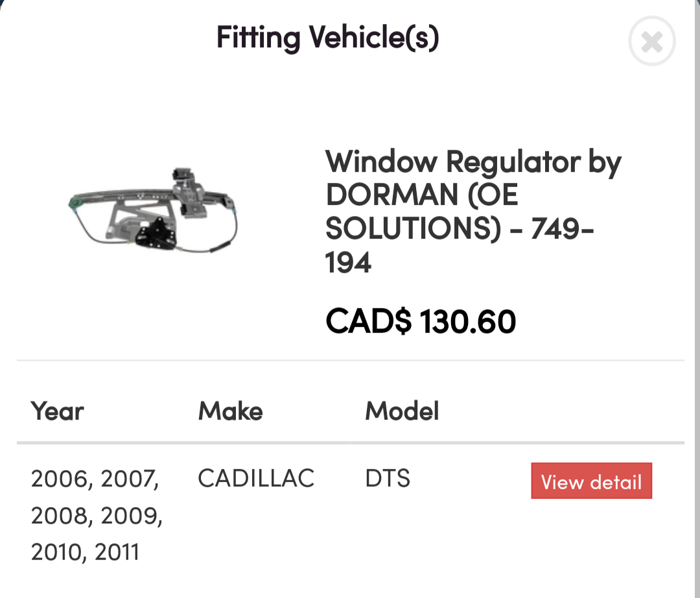Click the Model column header
Viewport: 700px width, 598px height.
coord(401,411)
